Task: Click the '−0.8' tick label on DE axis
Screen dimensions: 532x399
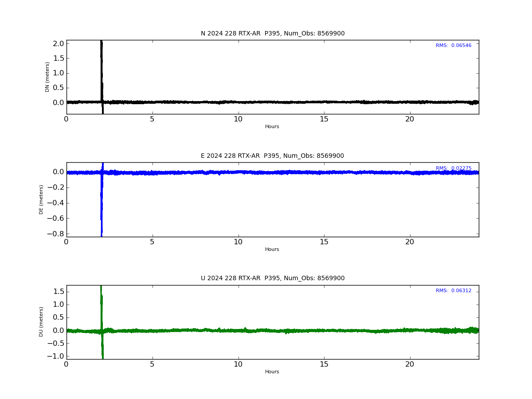Action: tap(55, 234)
